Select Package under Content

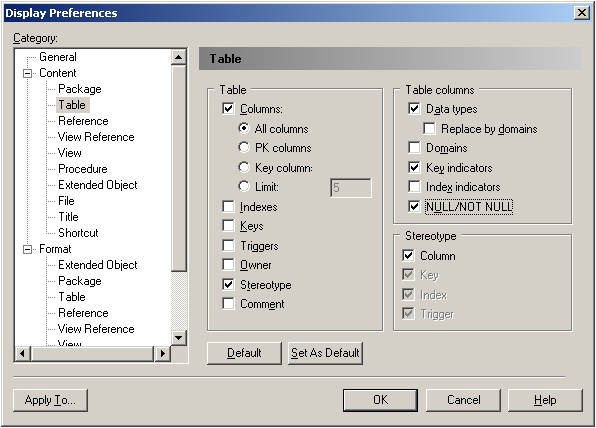click(79, 89)
